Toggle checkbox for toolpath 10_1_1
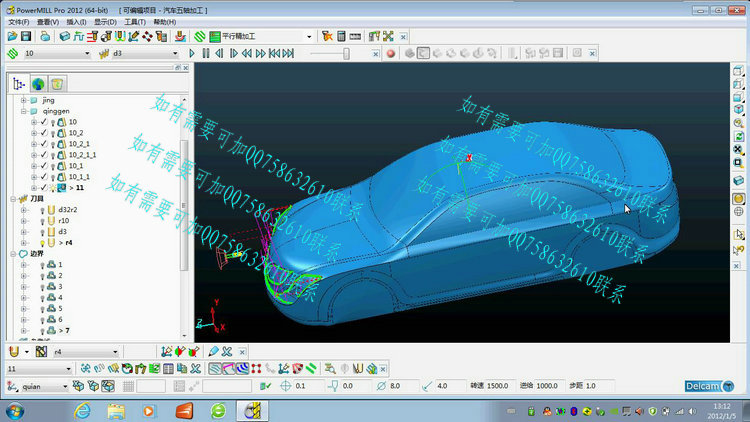The image size is (750, 422). (x=44, y=177)
